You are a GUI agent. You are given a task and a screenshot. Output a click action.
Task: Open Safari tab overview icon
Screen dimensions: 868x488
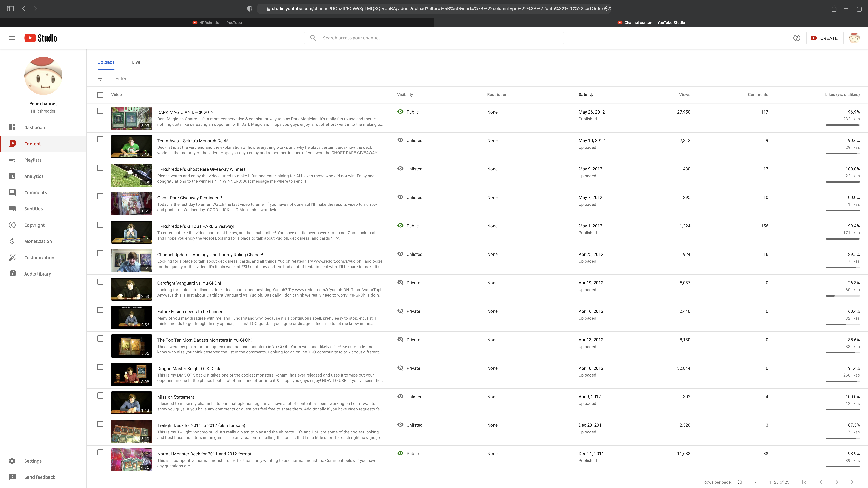tap(858, 9)
